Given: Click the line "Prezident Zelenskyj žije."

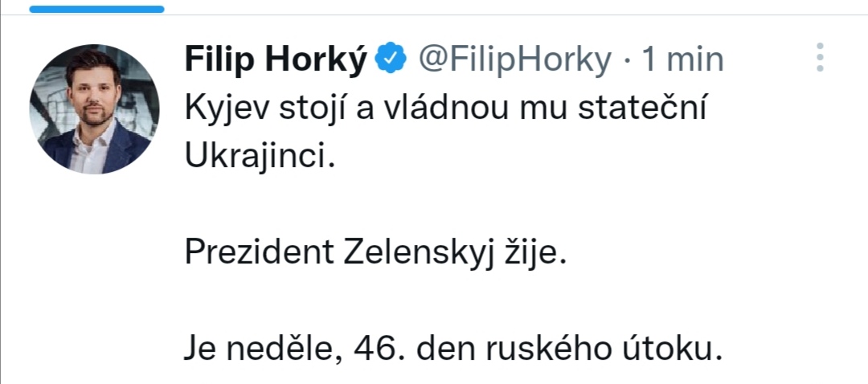Looking at the screenshot, I should [x=376, y=254].
